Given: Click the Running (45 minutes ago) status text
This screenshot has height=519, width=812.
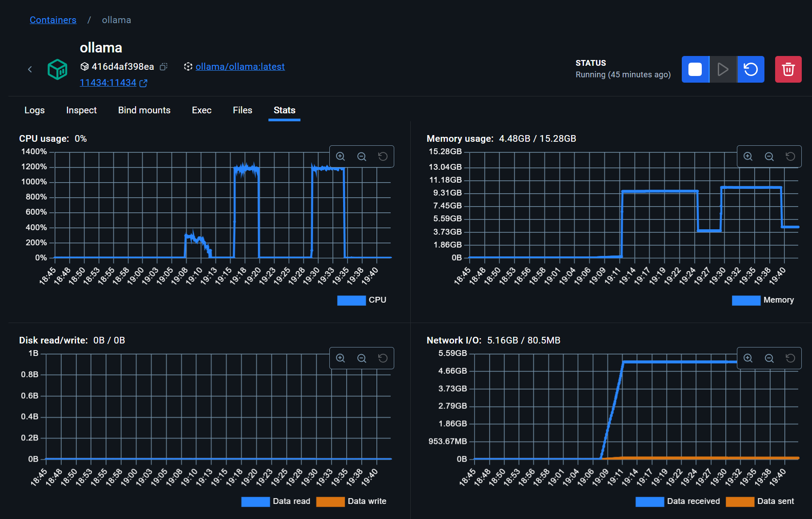Looking at the screenshot, I should [623, 75].
